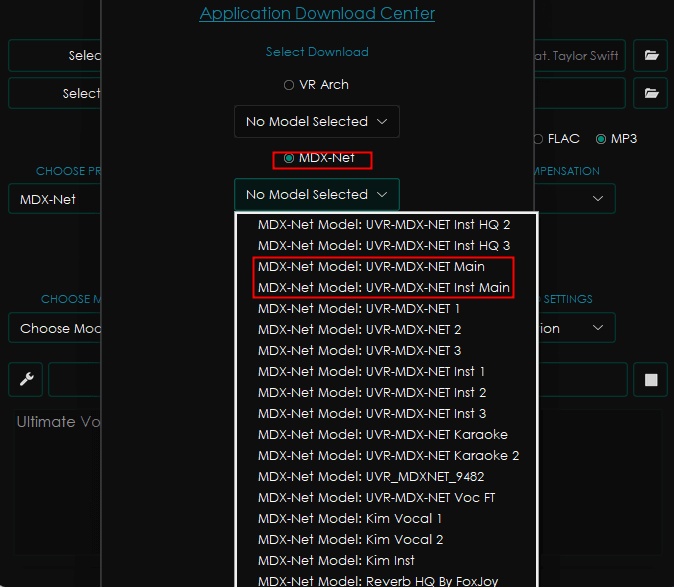The image size is (674, 587).
Task: Open input folder icon beside Taylor Swift field
Action: [x=650, y=56]
